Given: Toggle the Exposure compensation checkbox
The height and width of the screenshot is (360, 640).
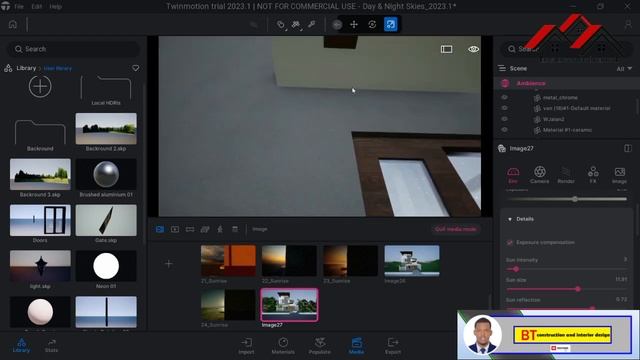Looking at the screenshot, I should (510, 242).
